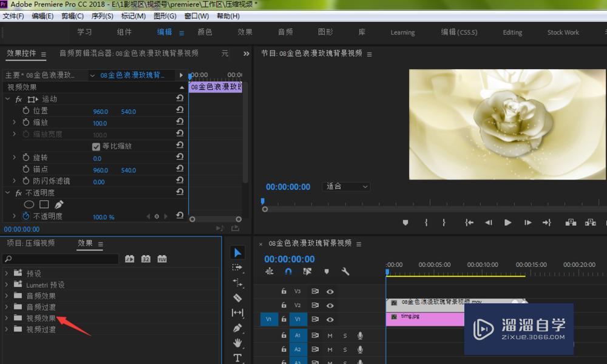The image size is (607, 364).
Task: Open the 文件(F) menu
Action: (x=13, y=16)
